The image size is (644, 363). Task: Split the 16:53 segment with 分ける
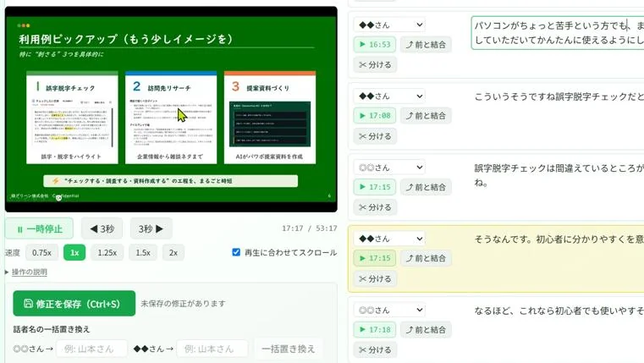point(375,64)
